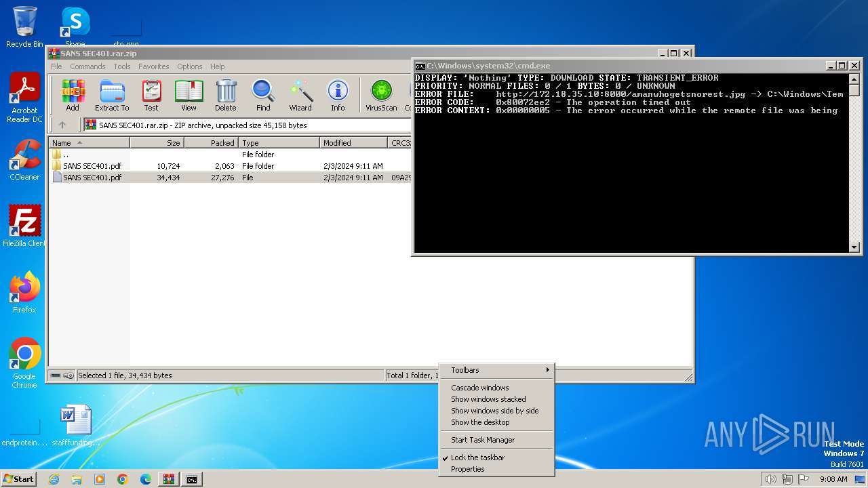Open the File Explorer taskbar icon
The width and height of the screenshot is (868, 488).
77,479
